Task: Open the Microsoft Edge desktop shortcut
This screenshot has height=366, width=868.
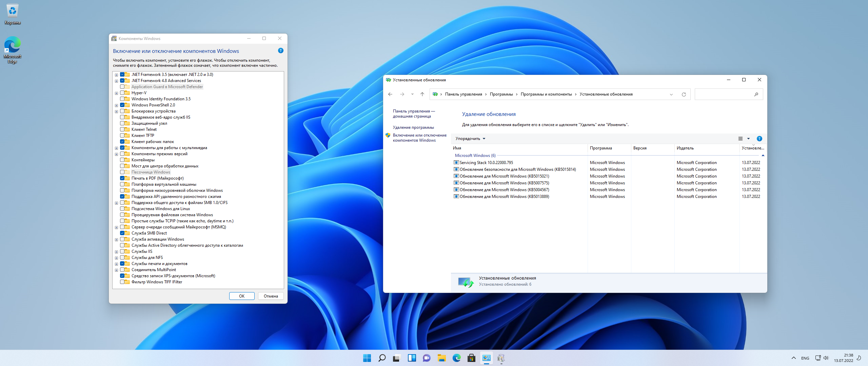Action: pos(13,50)
